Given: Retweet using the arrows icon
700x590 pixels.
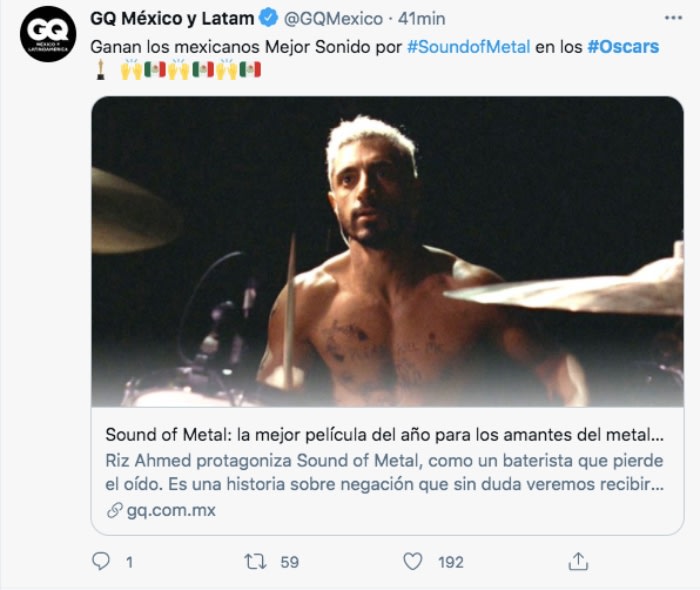Looking at the screenshot, I should click(256, 562).
